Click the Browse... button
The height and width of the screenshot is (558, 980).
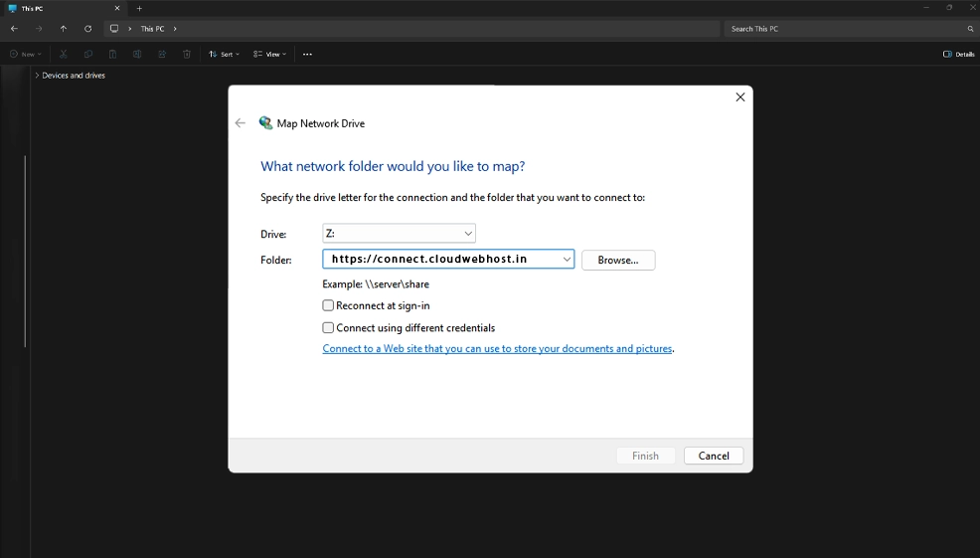618,261
